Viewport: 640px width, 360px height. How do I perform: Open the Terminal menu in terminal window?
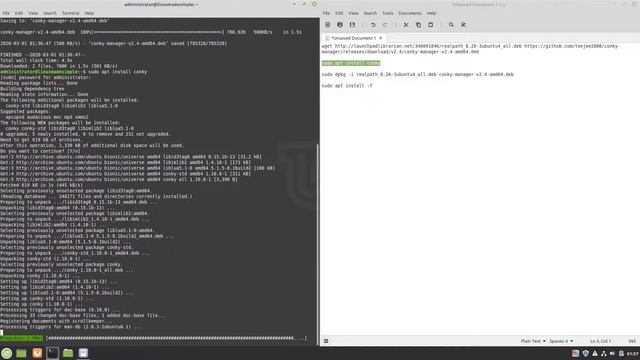click(x=71, y=13)
